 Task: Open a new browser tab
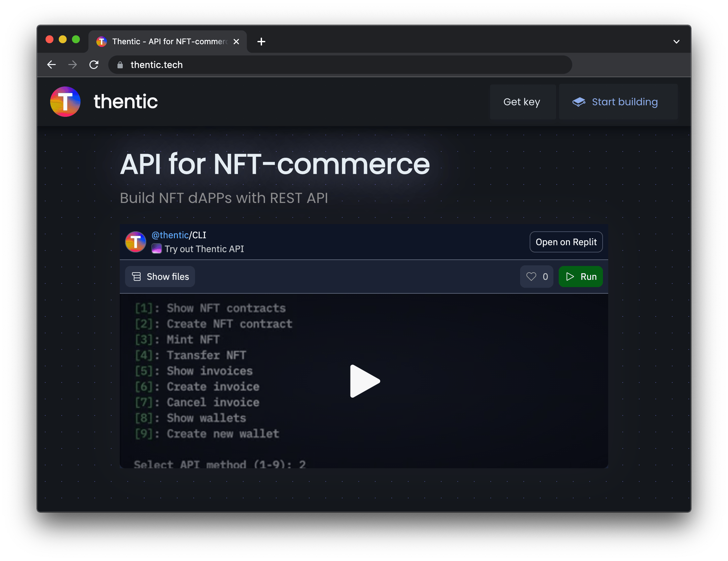tap(261, 42)
